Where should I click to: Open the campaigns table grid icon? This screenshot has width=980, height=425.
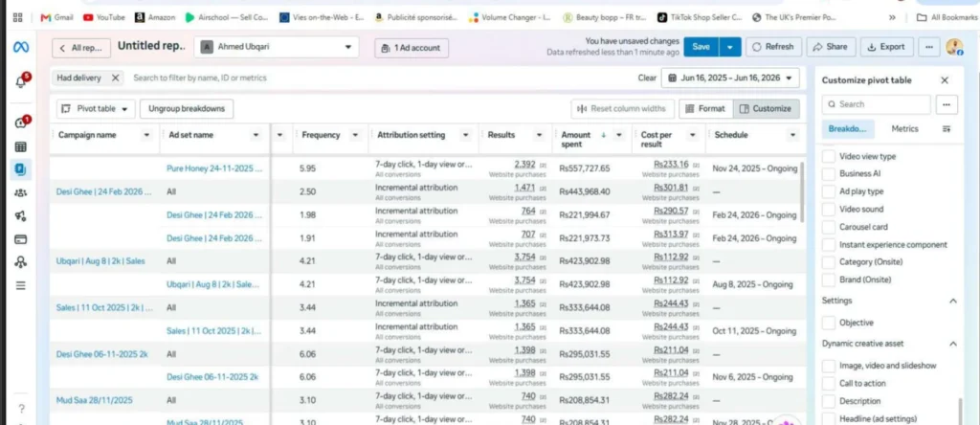(21, 146)
